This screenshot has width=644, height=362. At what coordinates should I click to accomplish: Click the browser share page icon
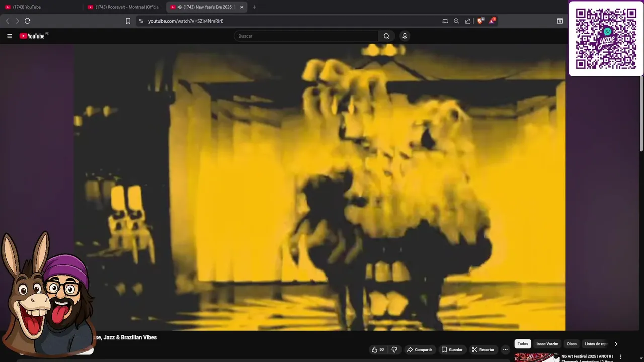click(468, 21)
